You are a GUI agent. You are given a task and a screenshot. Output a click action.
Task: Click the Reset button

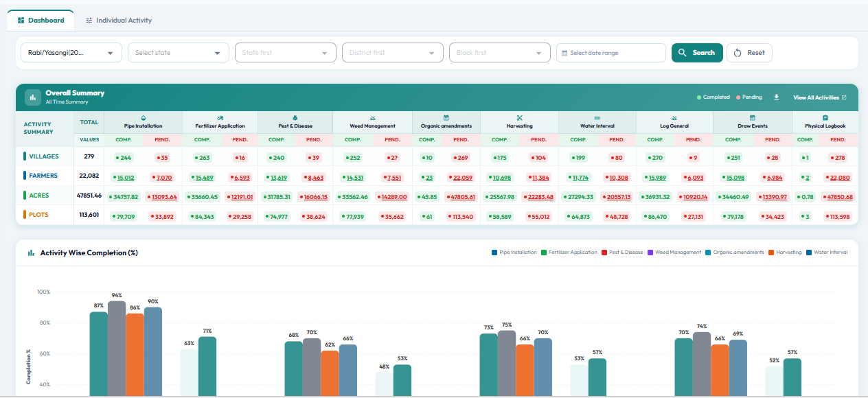pyautogui.click(x=749, y=53)
